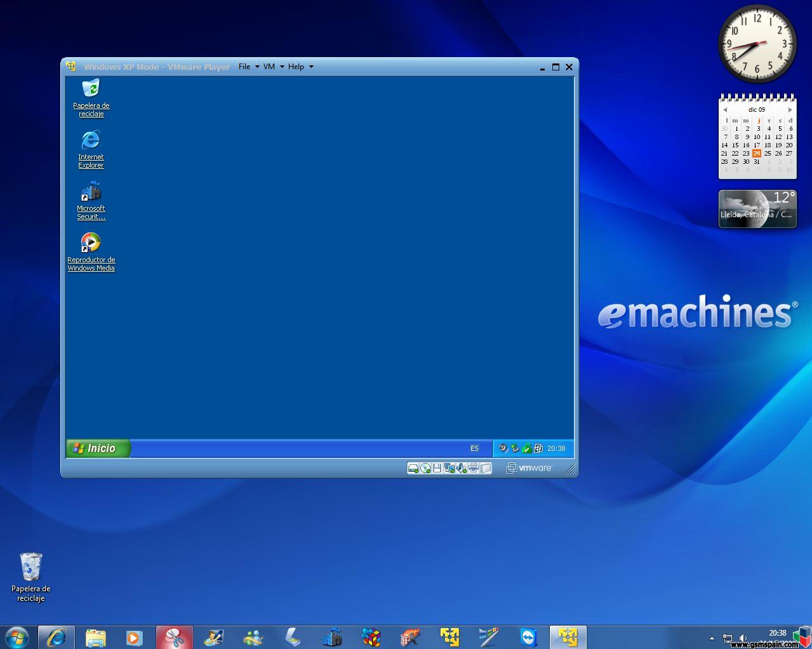Image resolution: width=812 pixels, height=649 pixels.
Task: Open TeamViewer from the taskbar
Action: [x=528, y=637]
